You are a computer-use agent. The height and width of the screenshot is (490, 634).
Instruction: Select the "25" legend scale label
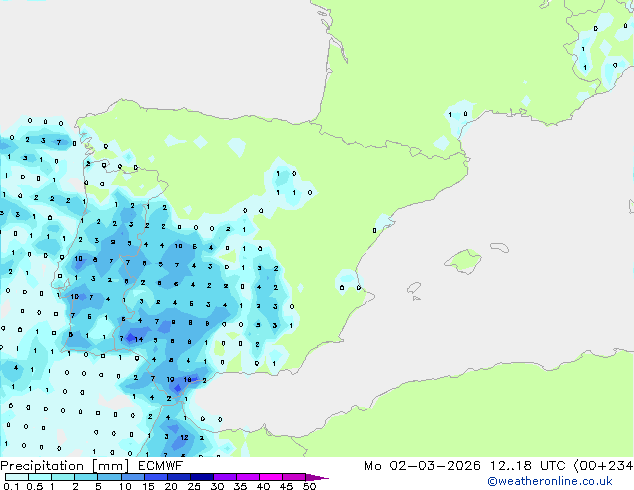click(x=194, y=486)
